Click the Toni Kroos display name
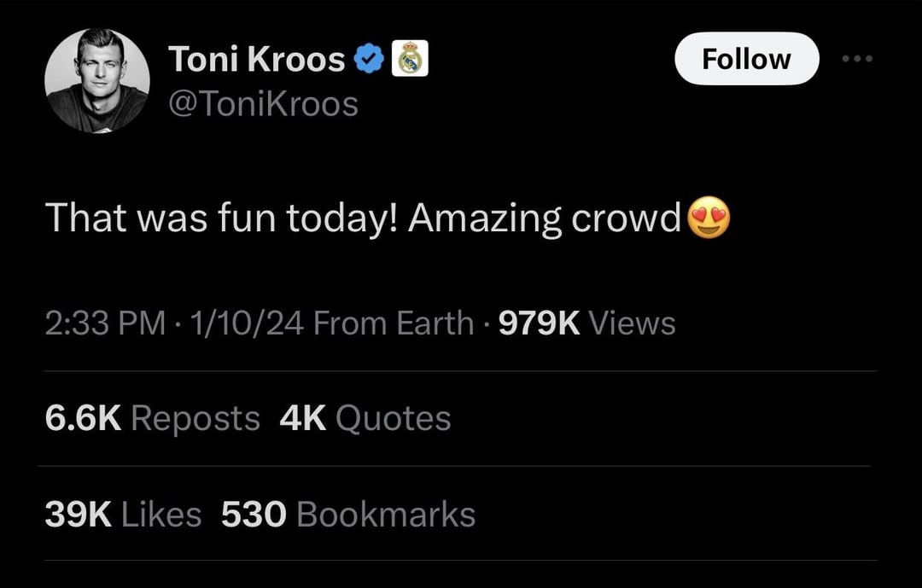 tap(256, 60)
